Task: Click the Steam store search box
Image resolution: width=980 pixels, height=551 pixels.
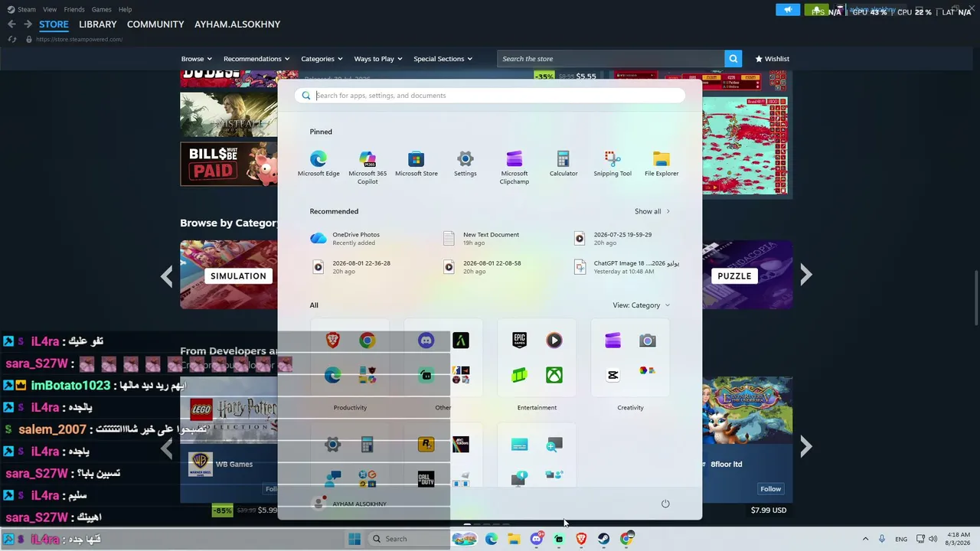Action: point(611,59)
